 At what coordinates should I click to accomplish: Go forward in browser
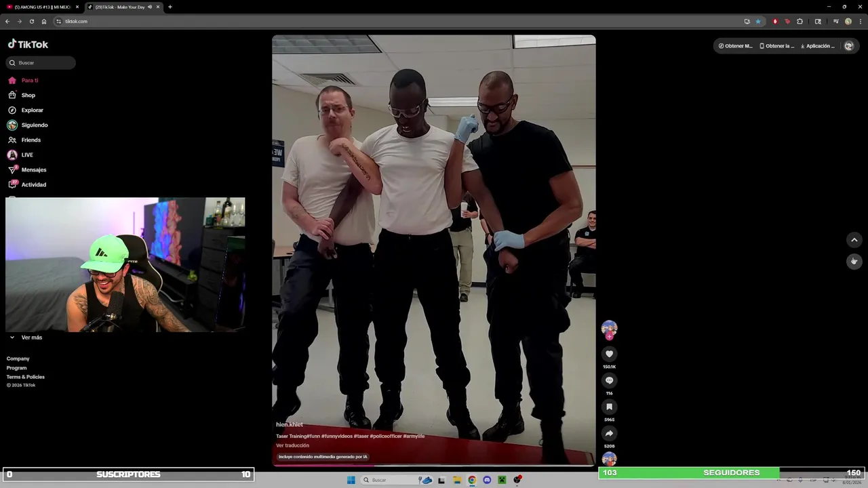[19, 21]
